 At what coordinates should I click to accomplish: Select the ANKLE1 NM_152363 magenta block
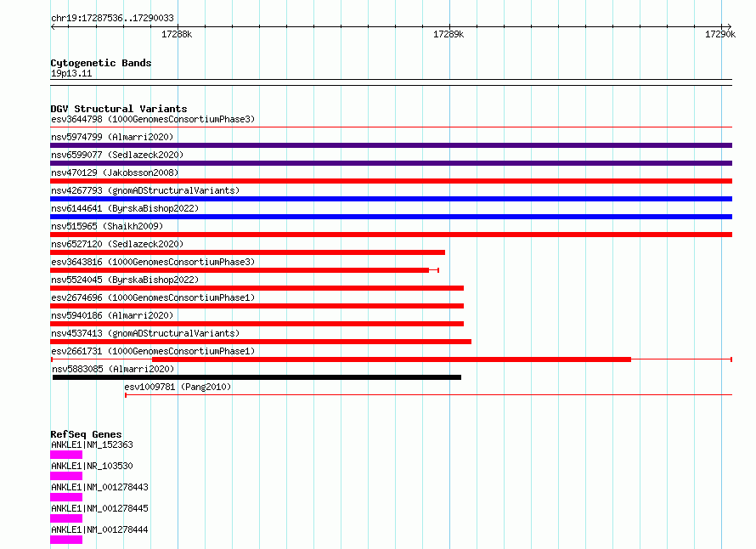[66, 455]
